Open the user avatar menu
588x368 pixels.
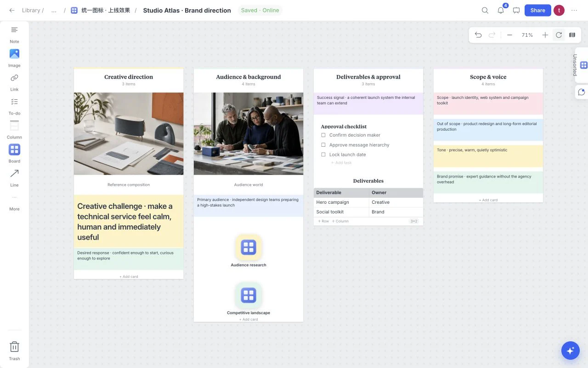click(559, 10)
